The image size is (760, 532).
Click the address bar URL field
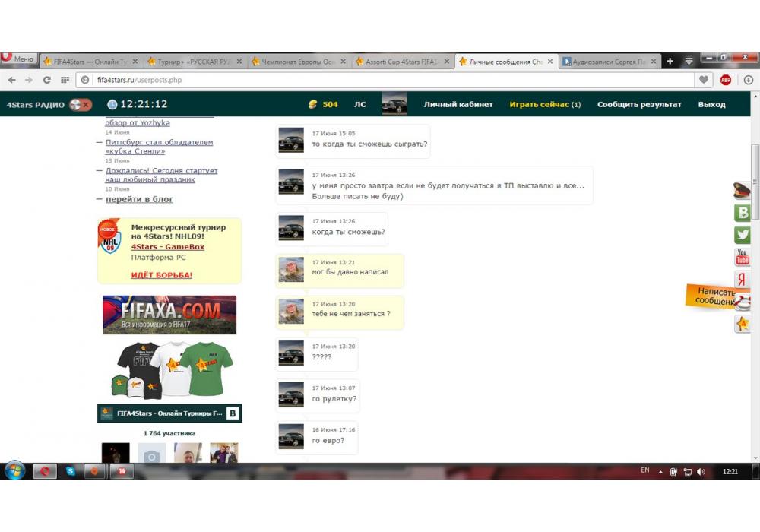pos(380,80)
